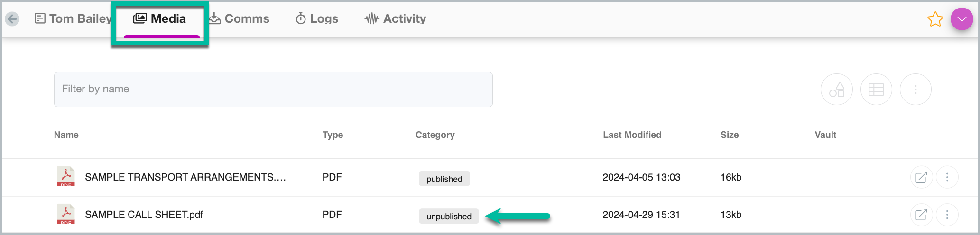The height and width of the screenshot is (235, 980).
Task: Open SAMPLE TRANSPORT ARRANGEMENTS file in new window
Action: pos(921,177)
